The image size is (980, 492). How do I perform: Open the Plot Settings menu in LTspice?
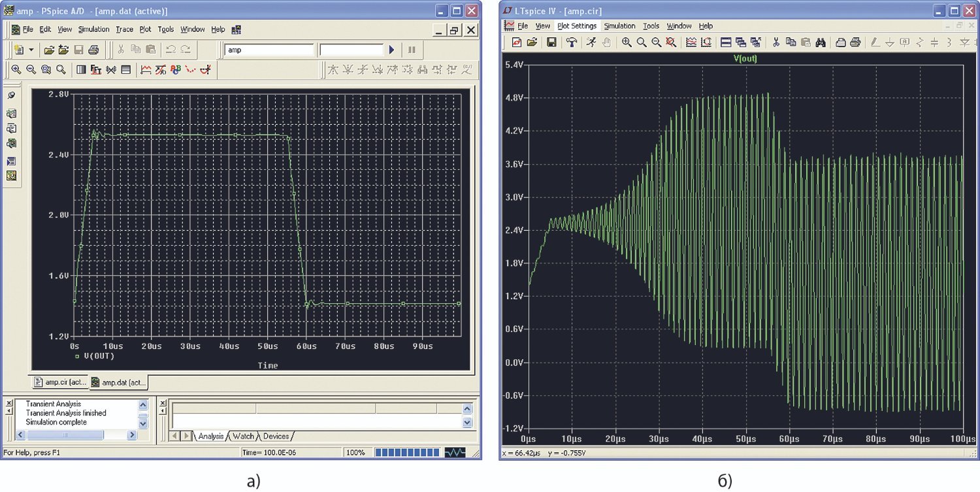576,26
